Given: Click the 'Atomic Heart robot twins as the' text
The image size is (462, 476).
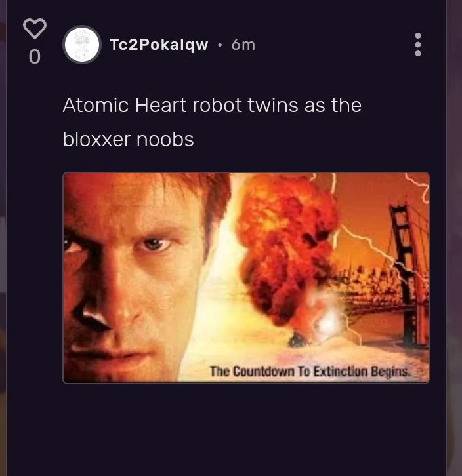Looking at the screenshot, I should tap(212, 106).
